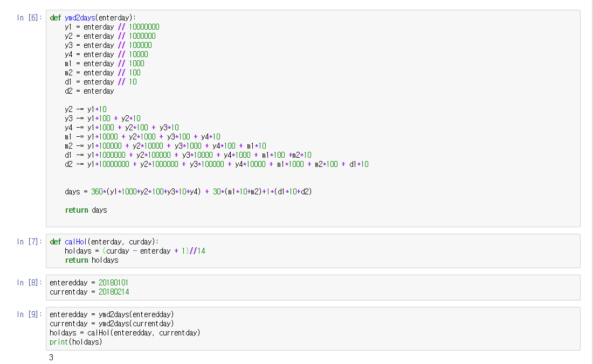Click the 'holdays = calHol(enteredday, currentday)' line

coord(125,333)
